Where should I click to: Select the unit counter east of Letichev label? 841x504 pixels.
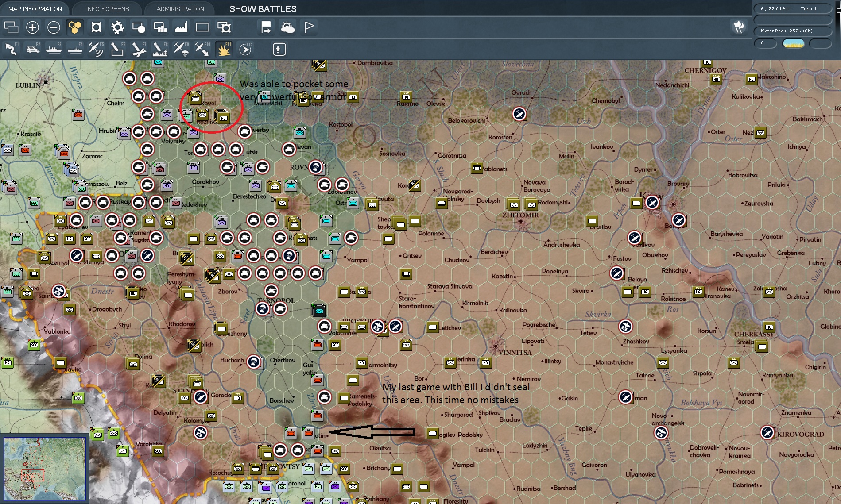tap(433, 327)
